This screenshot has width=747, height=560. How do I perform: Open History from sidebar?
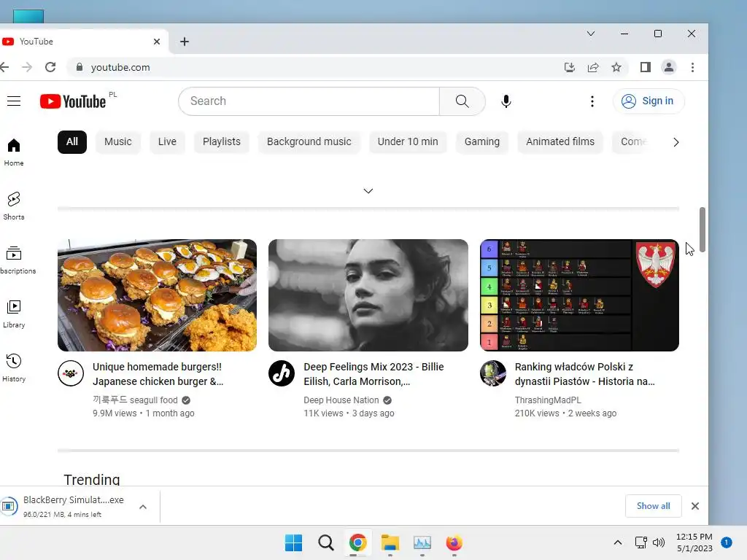(14, 368)
